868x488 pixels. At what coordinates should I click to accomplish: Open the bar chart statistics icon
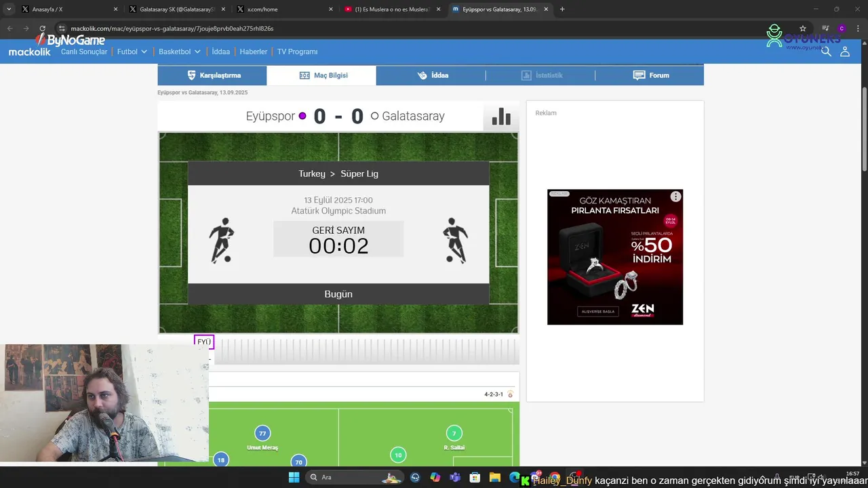[x=501, y=117]
